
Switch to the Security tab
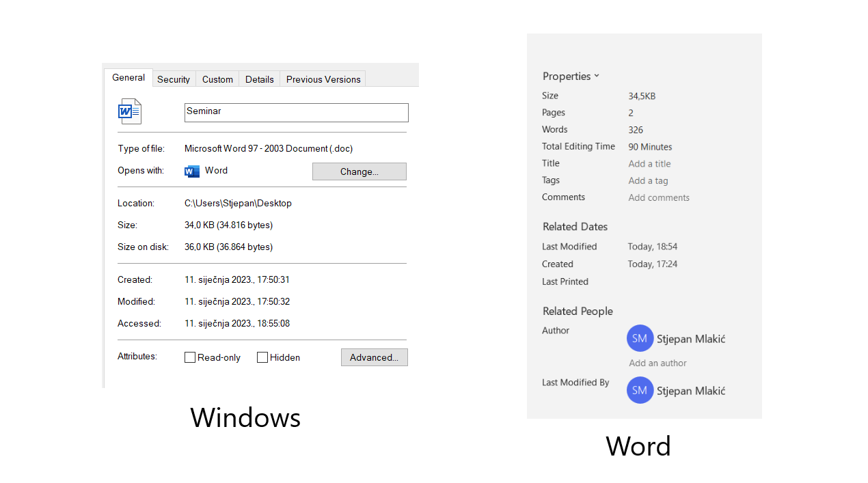click(x=174, y=79)
